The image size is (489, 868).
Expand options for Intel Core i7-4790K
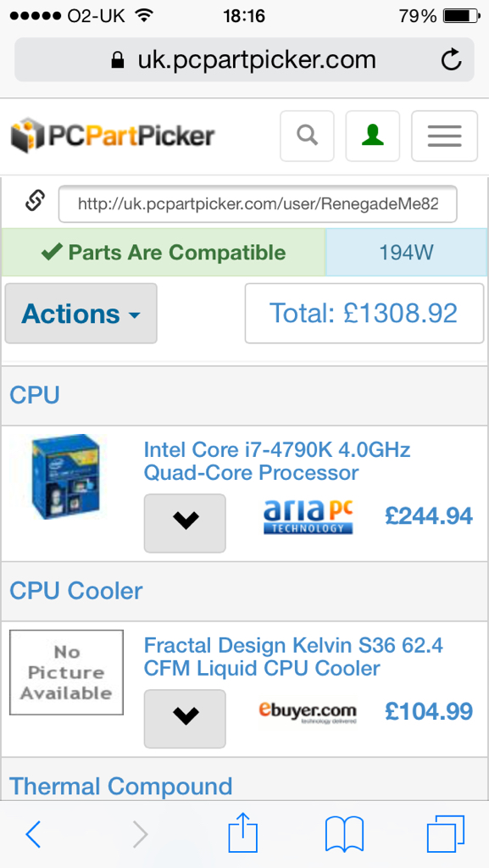tap(185, 523)
